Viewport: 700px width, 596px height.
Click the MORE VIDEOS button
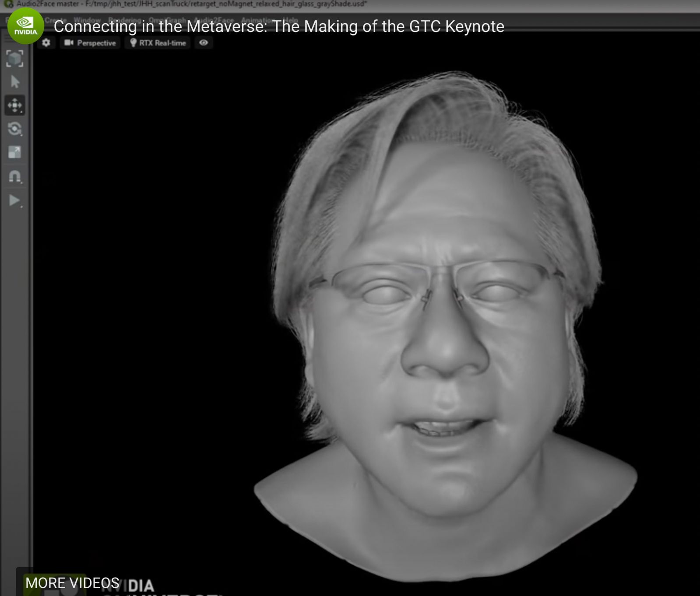point(72,583)
